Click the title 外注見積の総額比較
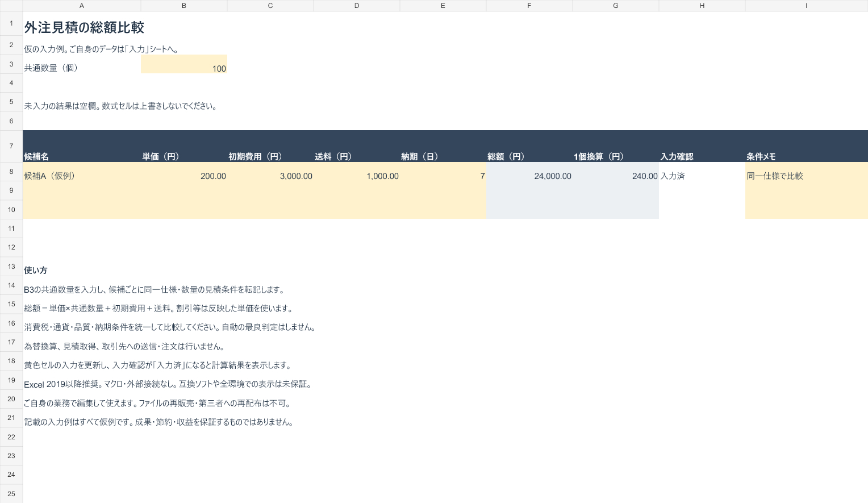The image size is (868, 503). pyautogui.click(x=84, y=27)
